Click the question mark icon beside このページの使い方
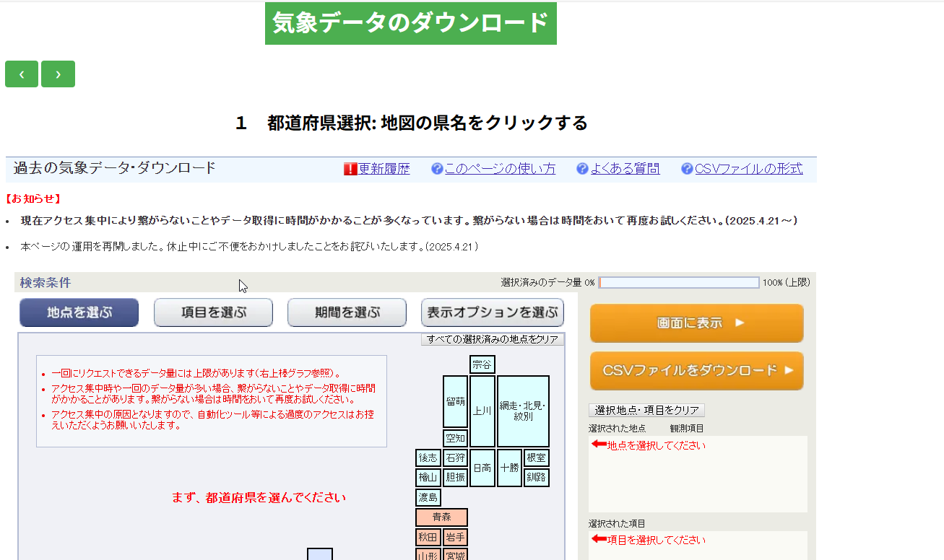This screenshot has height=560, width=944. 436,168
